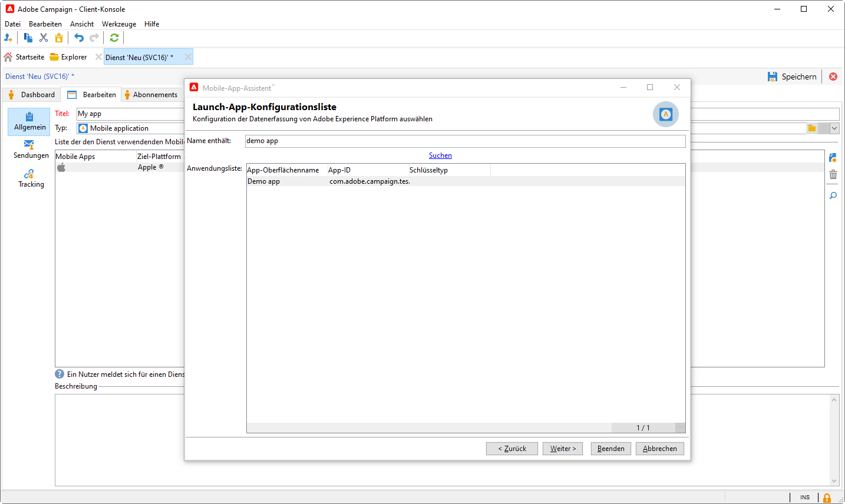Click the greyed magnifier icon in Typ field
The width and height of the screenshot is (845, 504).
pos(824,128)
